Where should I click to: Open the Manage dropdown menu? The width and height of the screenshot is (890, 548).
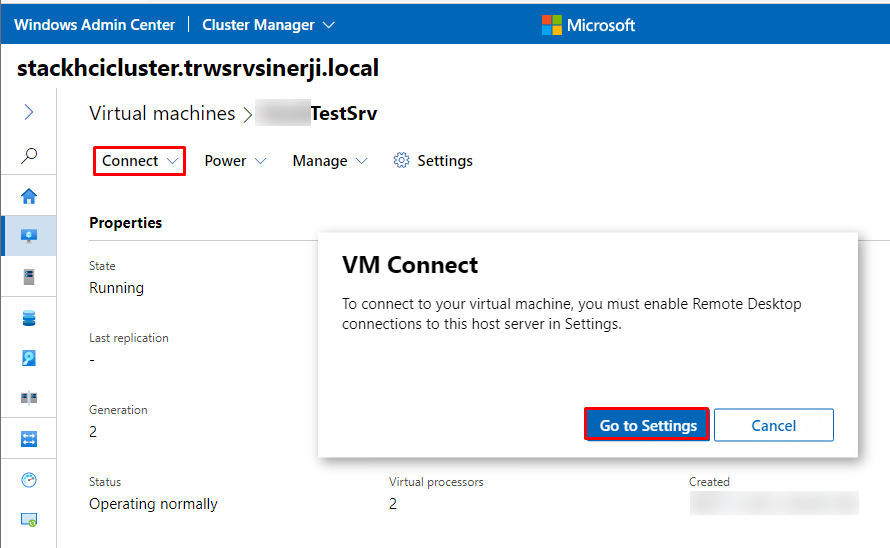pyautogui.click(x=330, y=161)
